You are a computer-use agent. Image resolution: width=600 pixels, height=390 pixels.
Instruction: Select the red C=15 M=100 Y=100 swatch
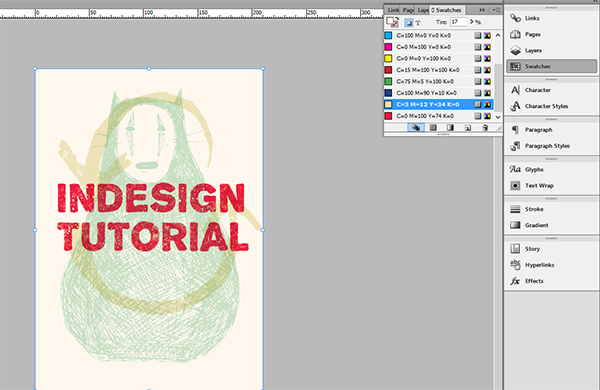tap(439, 70)
